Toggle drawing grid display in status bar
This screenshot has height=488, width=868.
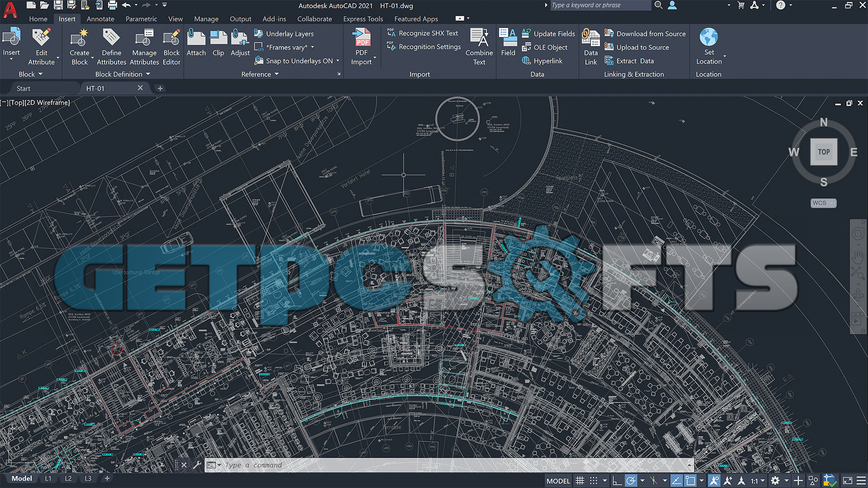(x=580, y=481)
